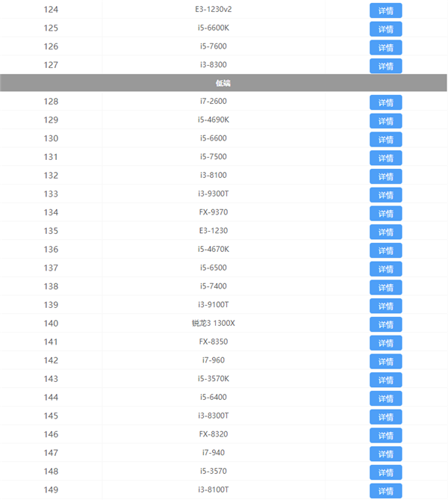Viewport: 448px width, 500px height.
Task: Click 详情 next to i3-8100
Action: click(385, 176)
